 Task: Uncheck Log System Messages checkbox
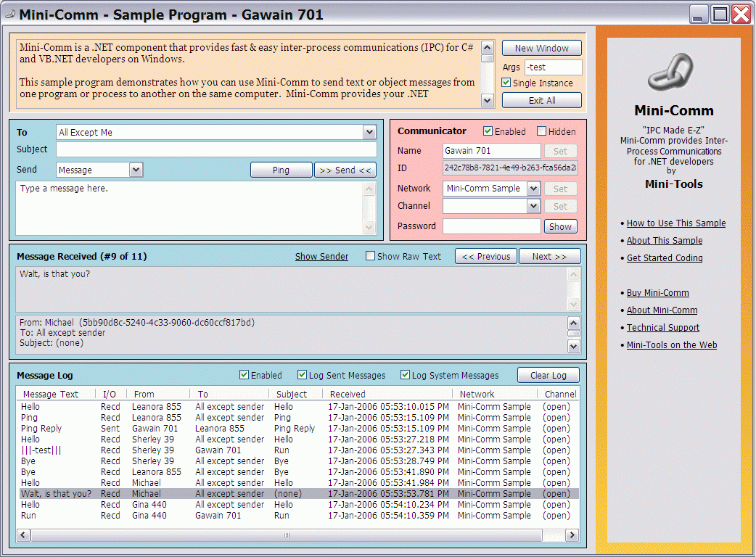pyautogui.click(x=406, y=375)
